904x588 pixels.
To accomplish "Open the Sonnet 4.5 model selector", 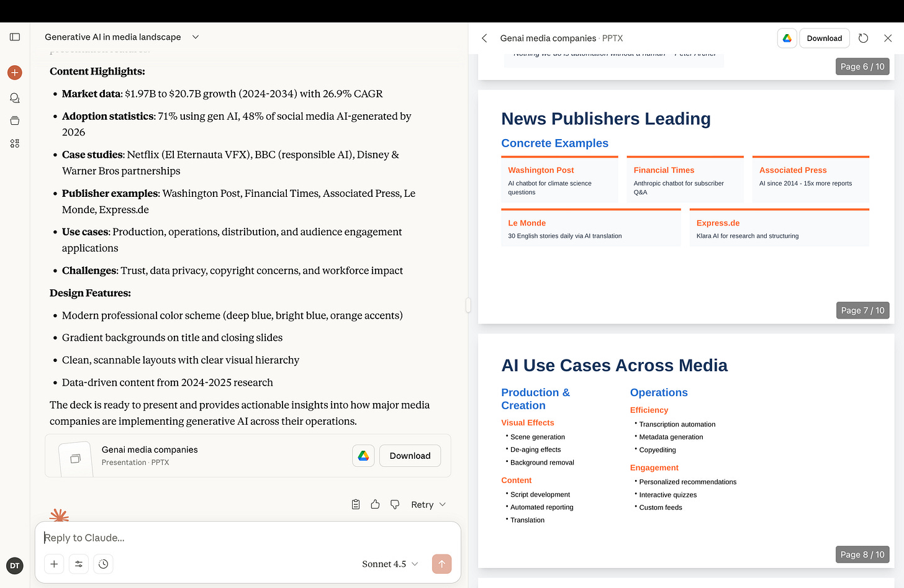I will (390, 564).
